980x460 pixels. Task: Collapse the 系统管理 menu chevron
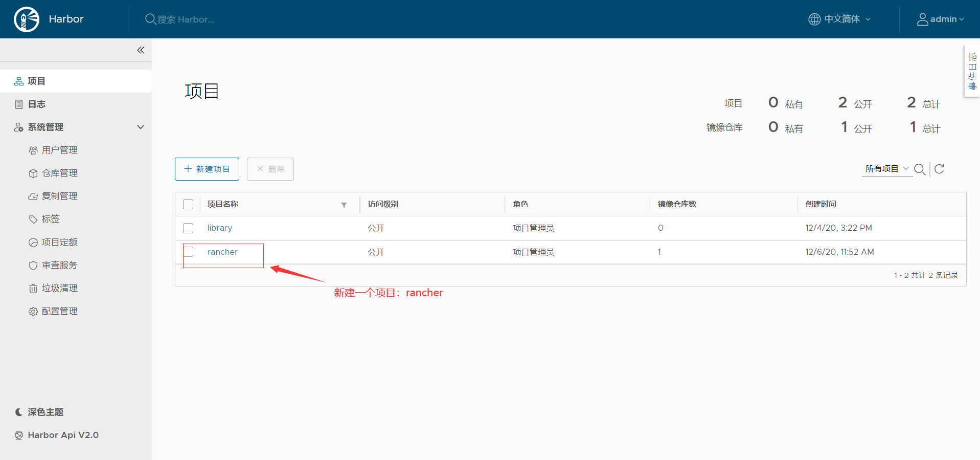point(141,127)
